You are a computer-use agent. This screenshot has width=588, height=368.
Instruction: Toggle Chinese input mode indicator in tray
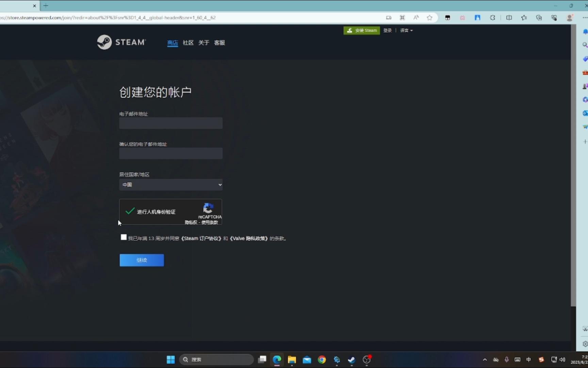(x=528, y=359)
